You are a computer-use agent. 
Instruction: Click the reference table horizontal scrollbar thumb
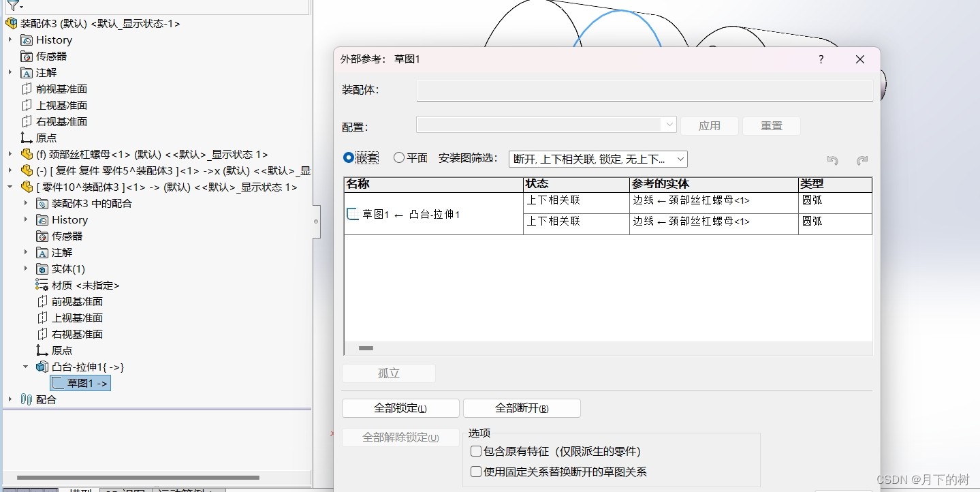[x=366, y=348]
